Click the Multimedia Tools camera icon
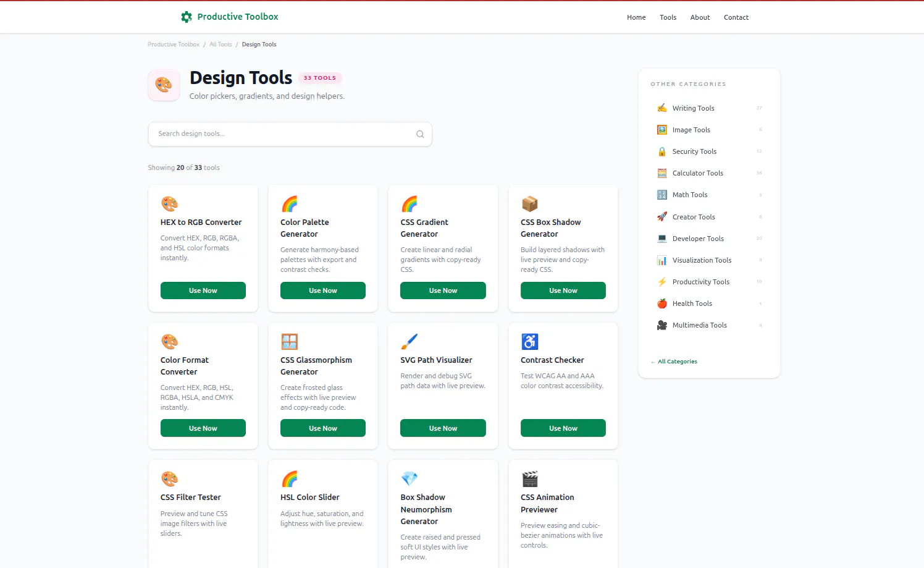924x568 pixels. pyautogui.click(x=662, y=325)
